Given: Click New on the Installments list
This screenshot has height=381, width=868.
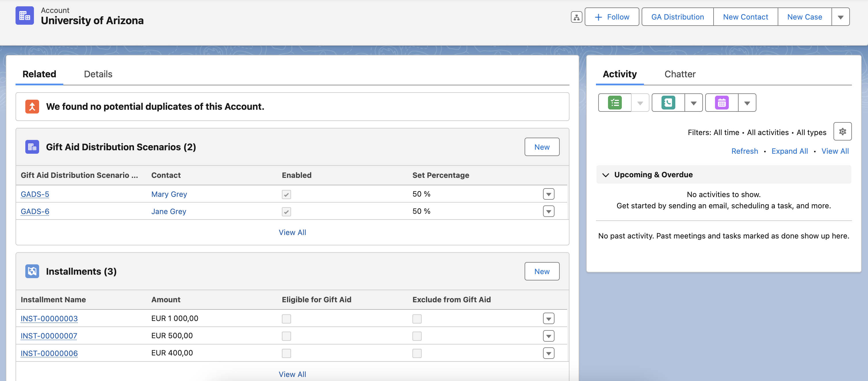Looking at the screenshot, I should pos(542,271).
